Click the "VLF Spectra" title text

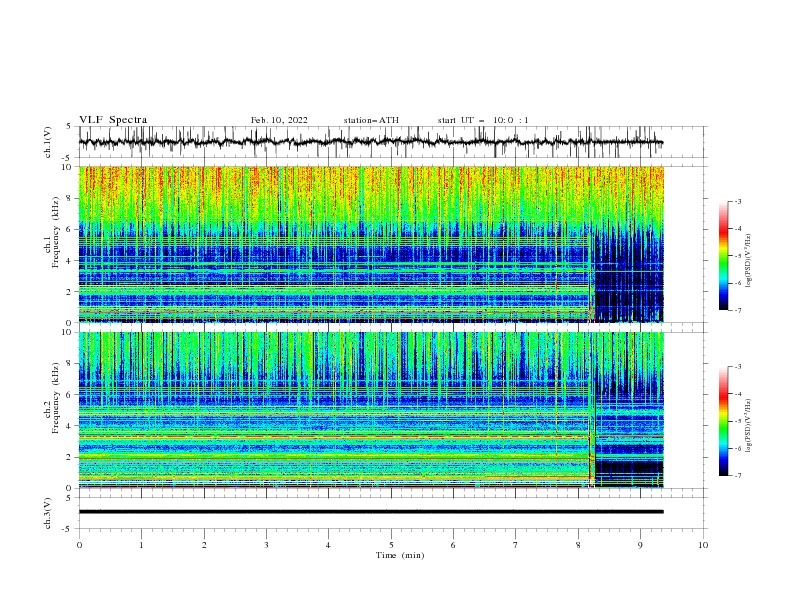tap(113, 120)
